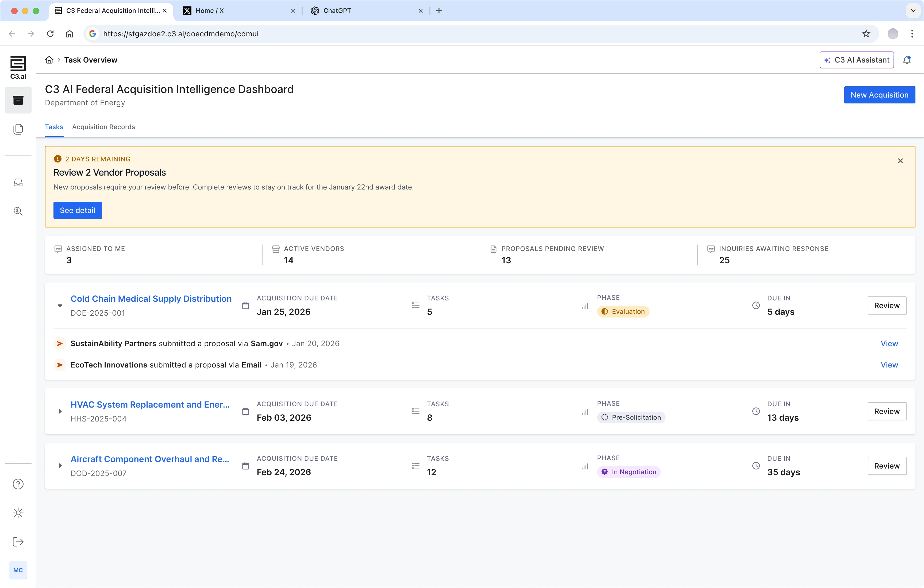Open the MC user avatar
Image resolution: width=924 pixels, height=588 pixels.
(x=18, y=570)
